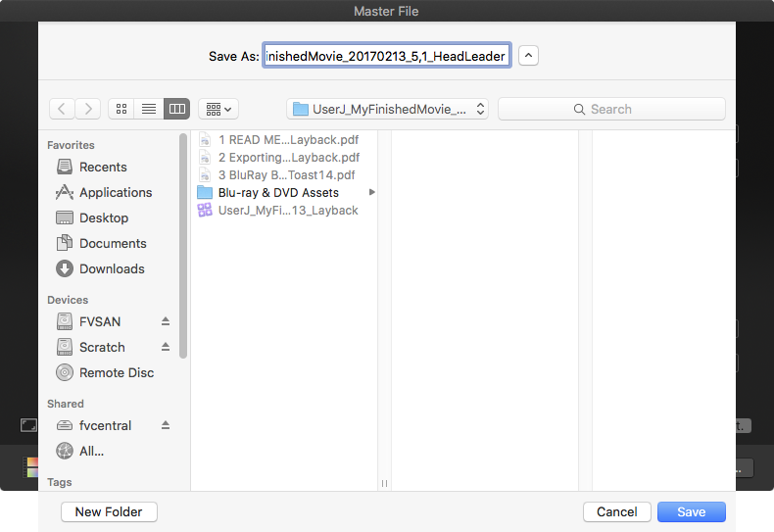Click the sidebar scrollbar
Image resolution: width=774 pixels, height=532 pixels.
point(183,246)
